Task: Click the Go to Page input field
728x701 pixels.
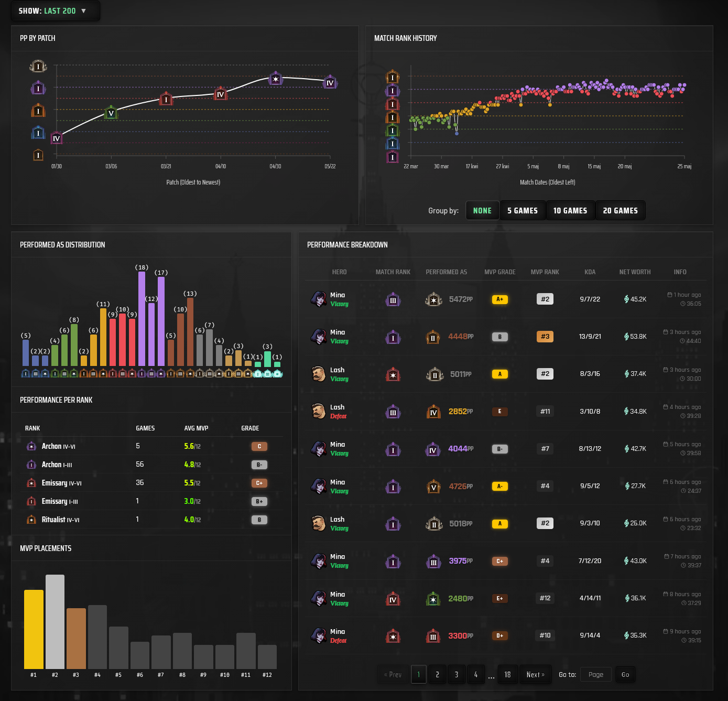Action: pos(596,674)
